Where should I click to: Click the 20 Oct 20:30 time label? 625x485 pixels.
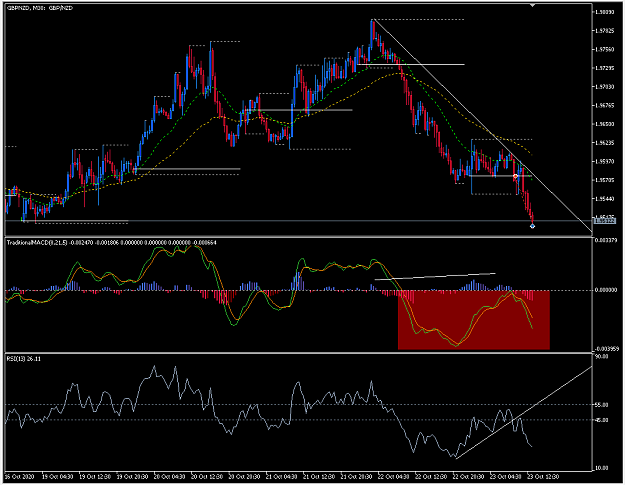244,477
